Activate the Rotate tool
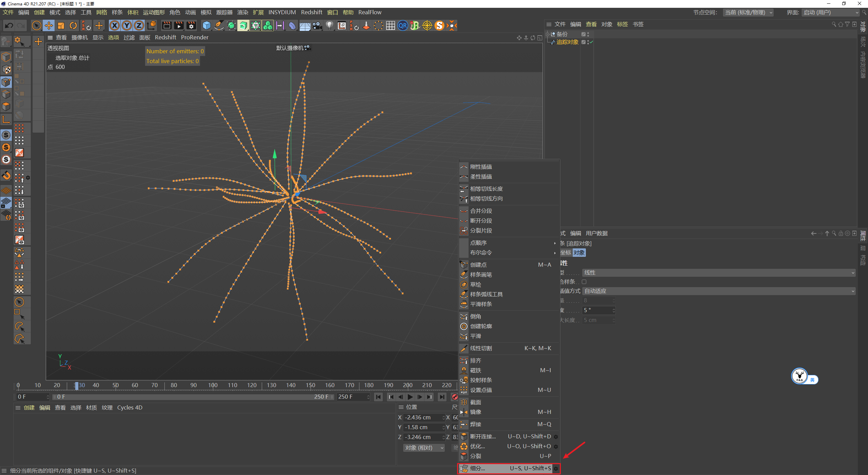The height and width of the screenshot is (475, 868). coord(73,25)
